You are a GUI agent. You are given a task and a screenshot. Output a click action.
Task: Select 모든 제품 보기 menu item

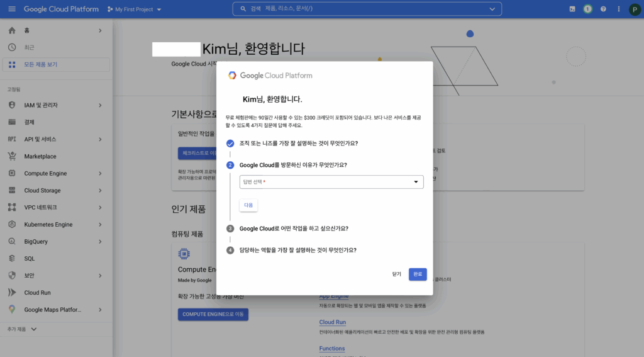(x=56, y=65)
